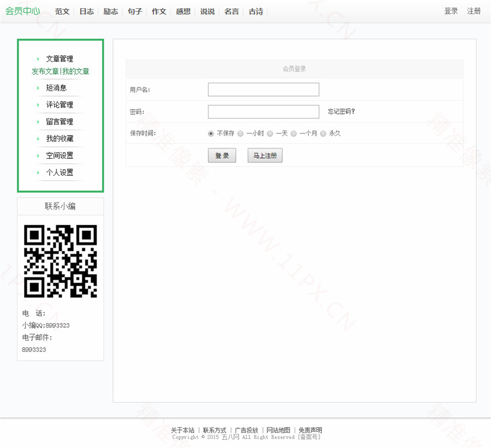This screenshot has width=491, height=448.
Task: Select the 不保存 radio option
Action: coord(211,134)
